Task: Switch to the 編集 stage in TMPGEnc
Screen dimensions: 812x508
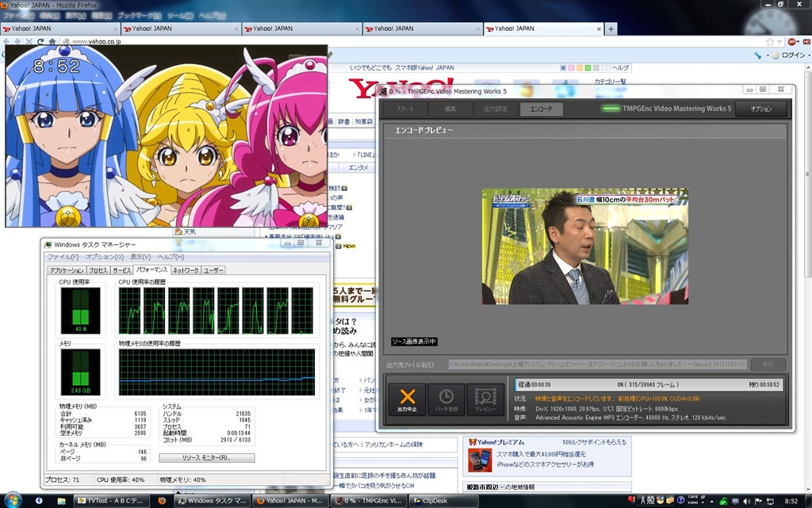Action: pos(450,109)
